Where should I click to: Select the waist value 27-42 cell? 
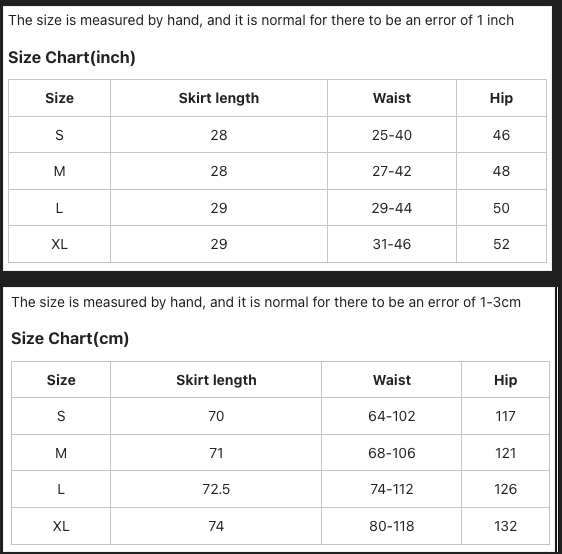click(392, 171)
